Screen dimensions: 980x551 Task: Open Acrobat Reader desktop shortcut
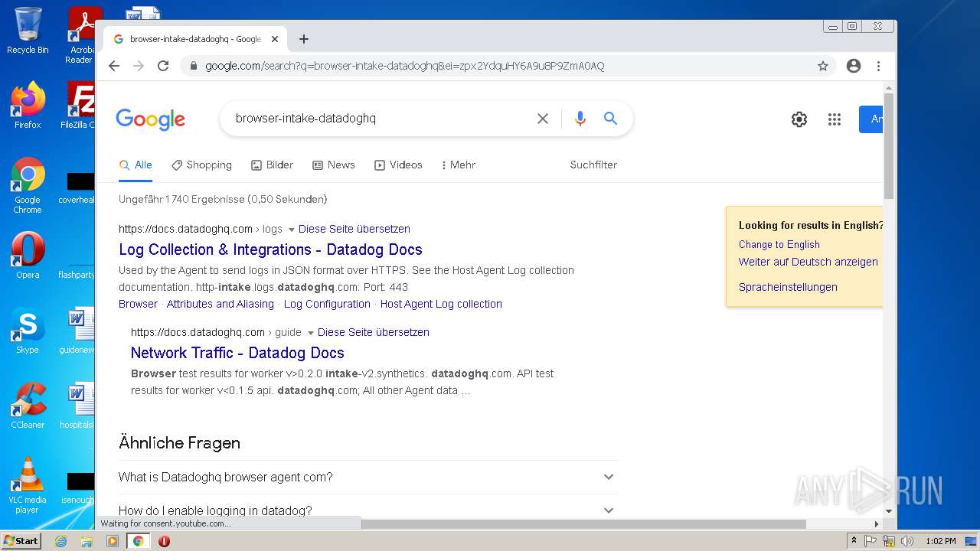point(79,35)
